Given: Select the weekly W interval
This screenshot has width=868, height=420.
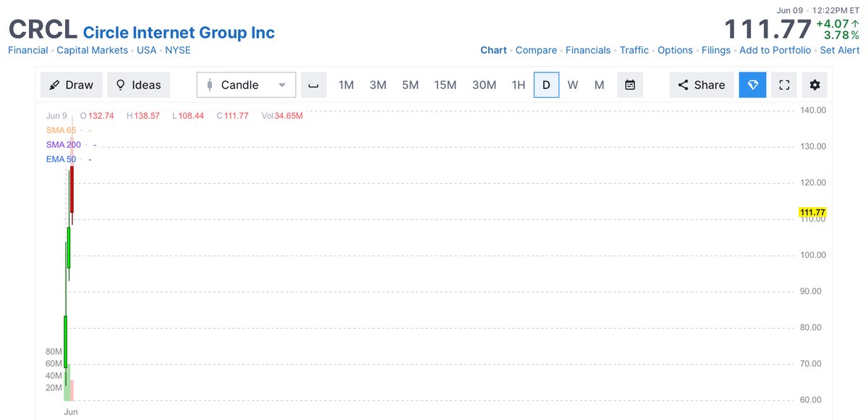Looking at the screenshot, I should tap(573, 85).
